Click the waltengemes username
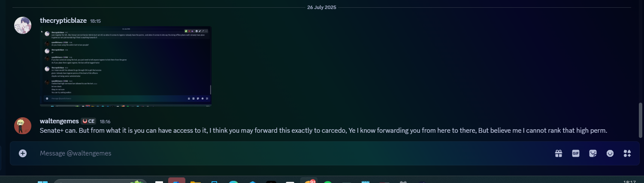Screen dimensions: 644x183 [x=59, y=121]
